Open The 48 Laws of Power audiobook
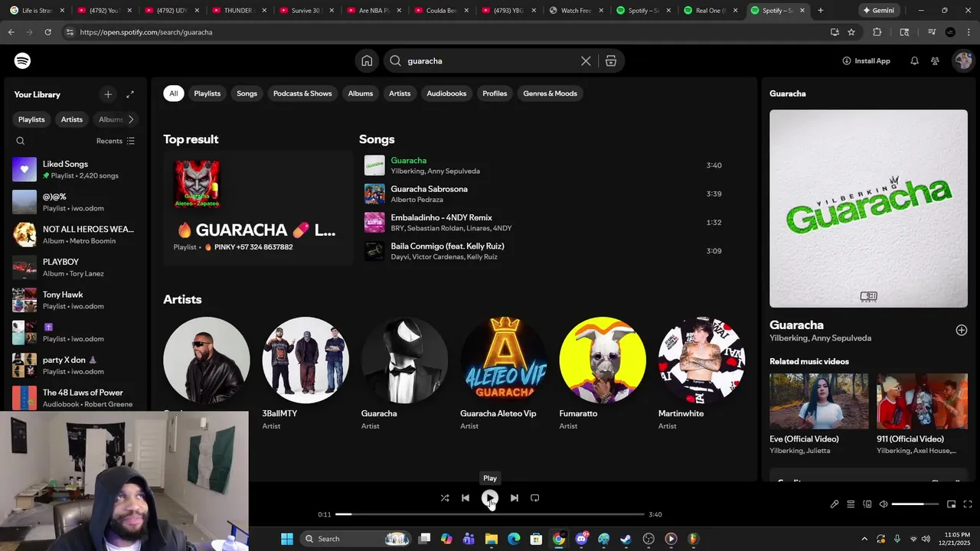The image size is (980, 551). [75, 398]
